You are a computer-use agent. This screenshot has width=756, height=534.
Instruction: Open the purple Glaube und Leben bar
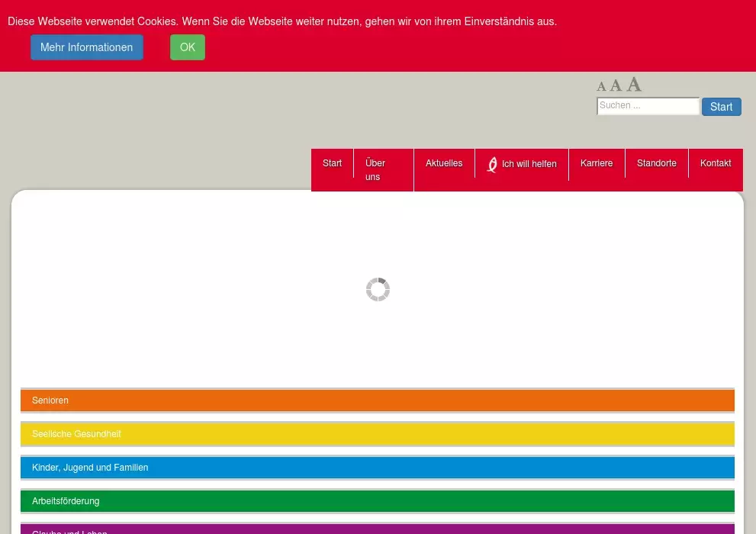tap(377, 529)
